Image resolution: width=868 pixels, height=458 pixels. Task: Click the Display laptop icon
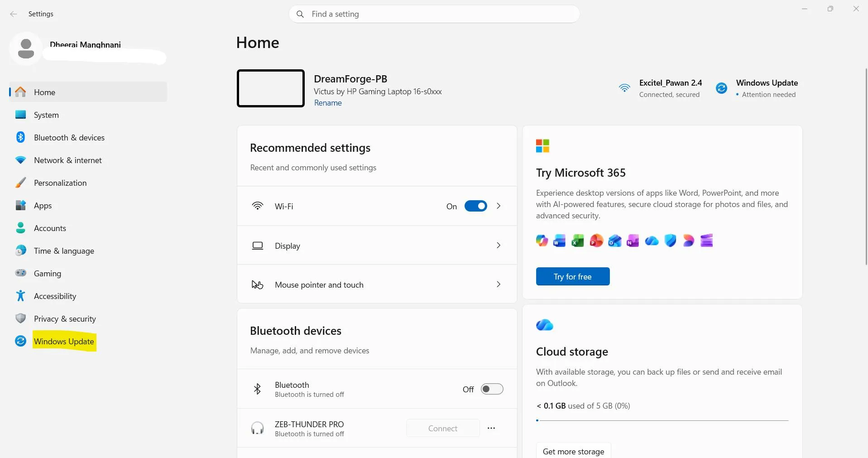258,246
